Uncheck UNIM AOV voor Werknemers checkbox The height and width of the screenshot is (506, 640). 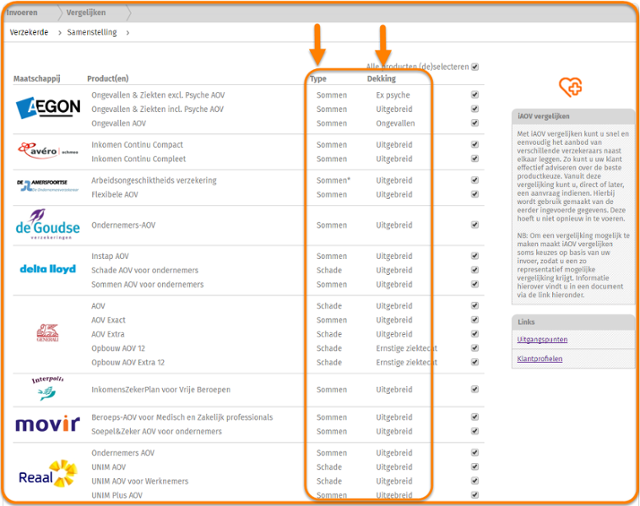click(x=475, y=481)
